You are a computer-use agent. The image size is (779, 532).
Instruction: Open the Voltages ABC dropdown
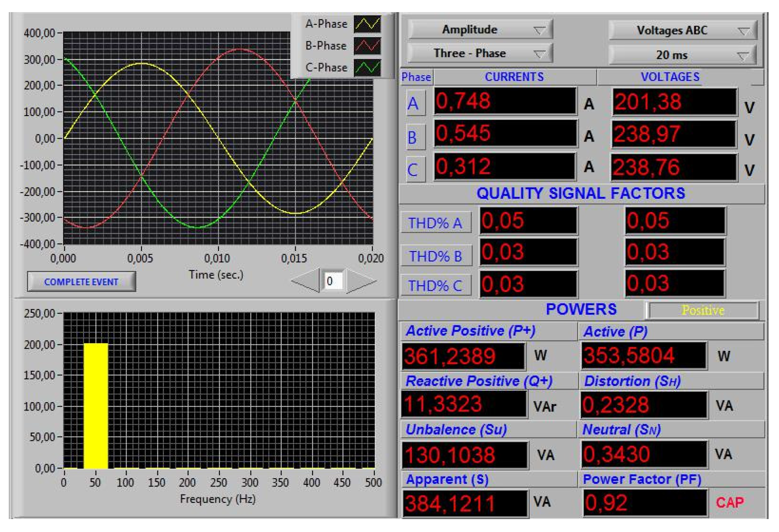[x=682, y=30]
